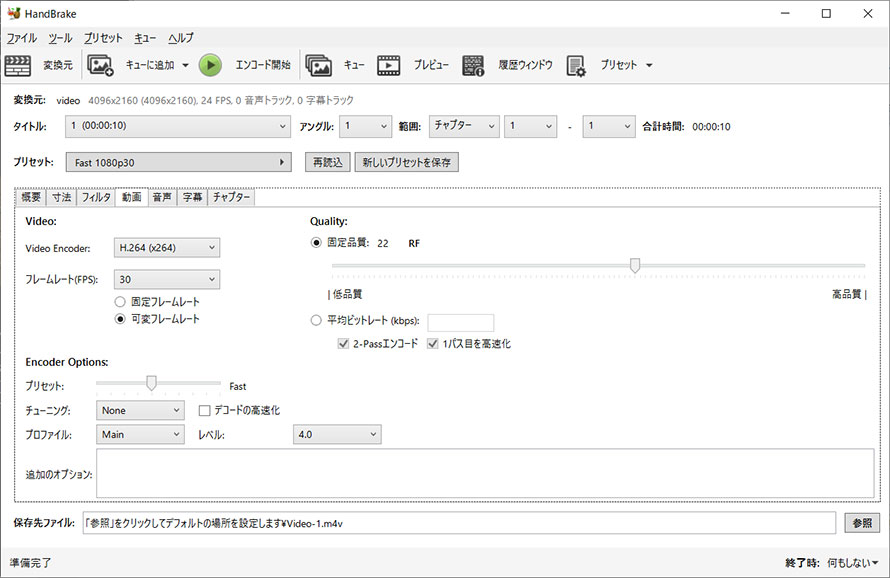Click the average bitrate input field
The height and width of the screenshot is (578, 890).
(x=460, y=322)
